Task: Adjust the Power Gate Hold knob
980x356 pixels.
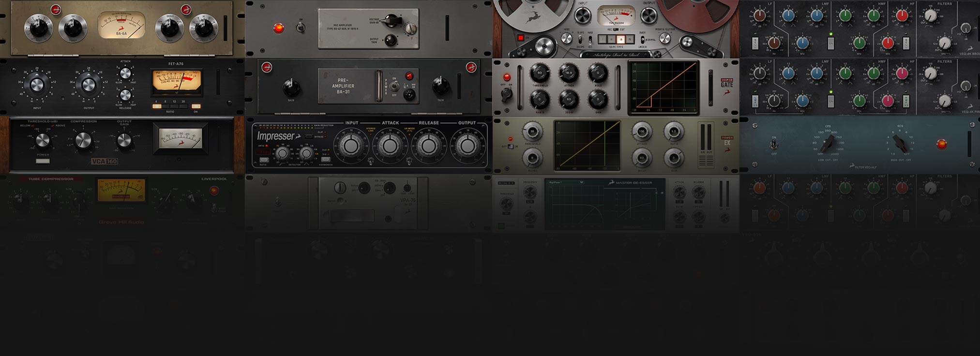Action: point(598,73)
